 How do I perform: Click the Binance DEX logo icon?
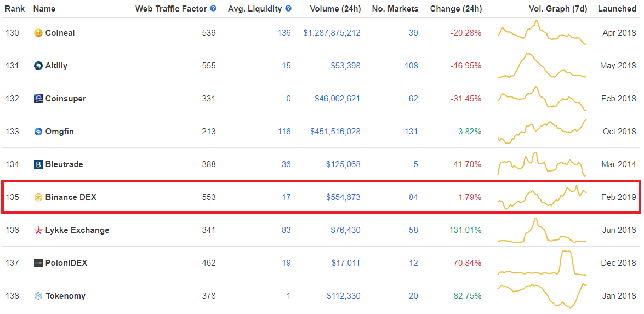pyautogui.click(x=38, y=197)
